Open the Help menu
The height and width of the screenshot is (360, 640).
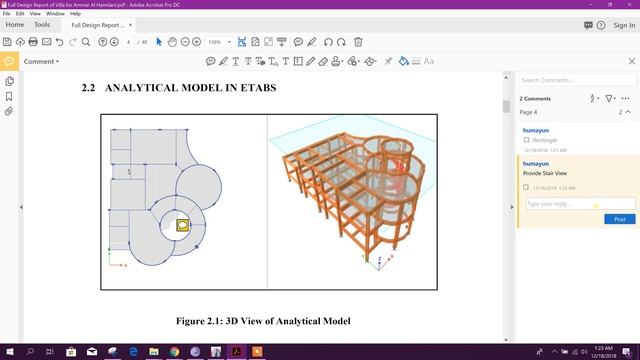click(x=75, y=13)
